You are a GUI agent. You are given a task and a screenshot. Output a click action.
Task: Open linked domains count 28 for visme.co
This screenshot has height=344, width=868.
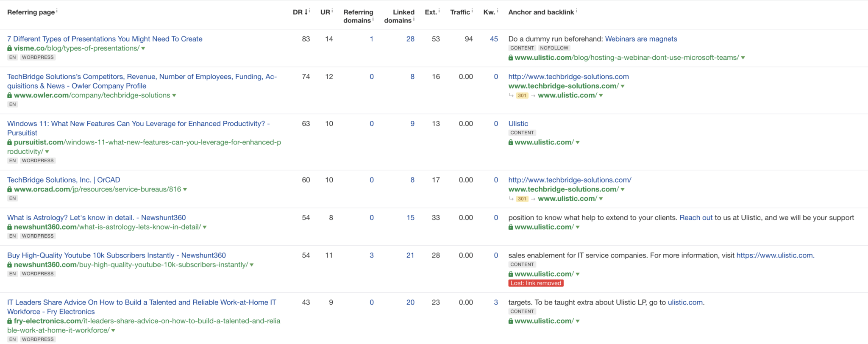point(410,39)
